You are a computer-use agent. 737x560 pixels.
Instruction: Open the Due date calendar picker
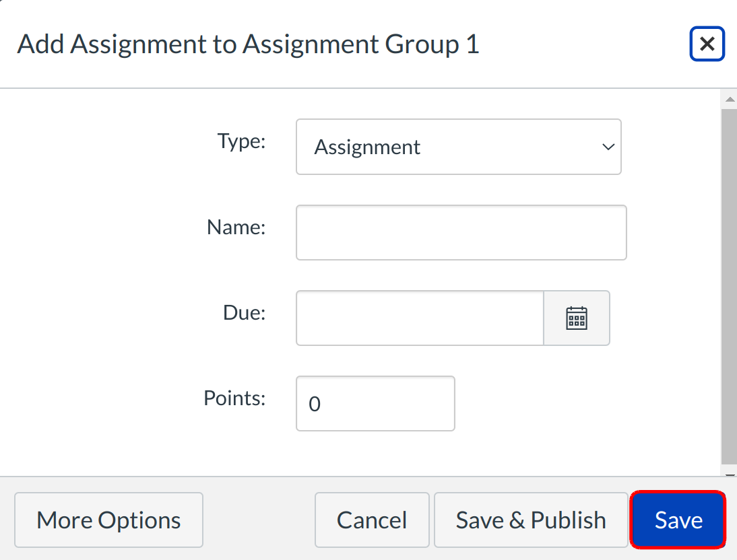577,318
